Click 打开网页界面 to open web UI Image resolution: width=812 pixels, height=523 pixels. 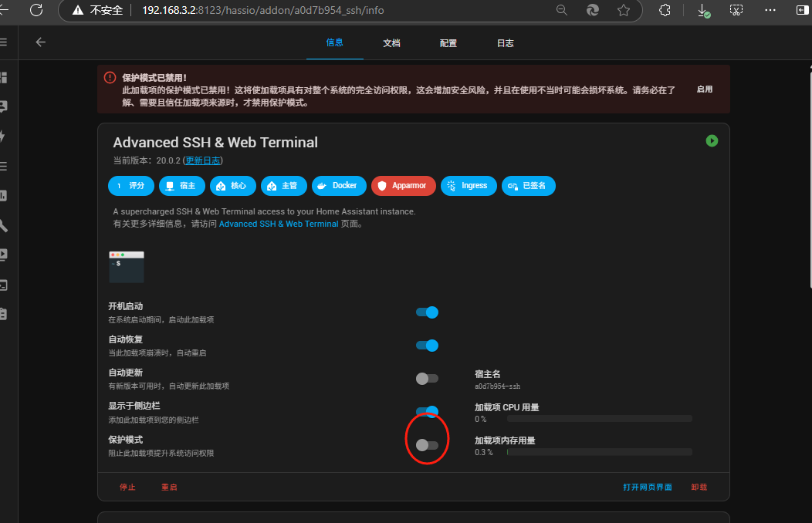click(x=648, y=488)
